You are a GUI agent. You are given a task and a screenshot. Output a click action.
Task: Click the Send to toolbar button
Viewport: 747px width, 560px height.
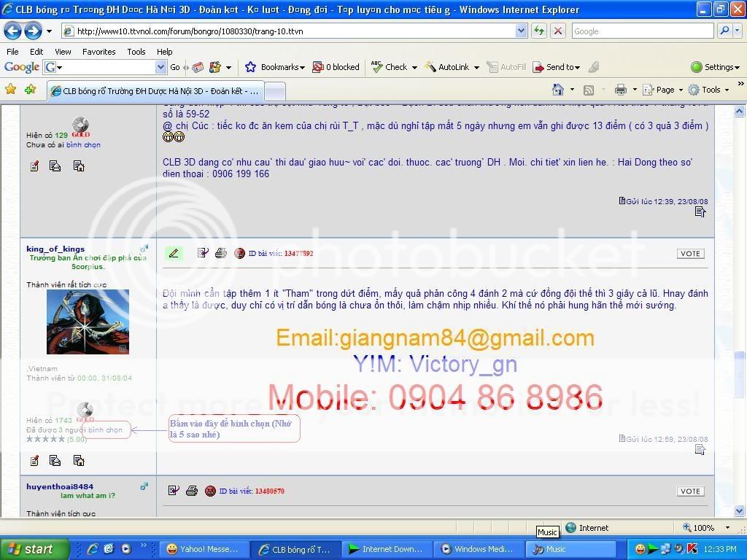click(x=556, y=67)
